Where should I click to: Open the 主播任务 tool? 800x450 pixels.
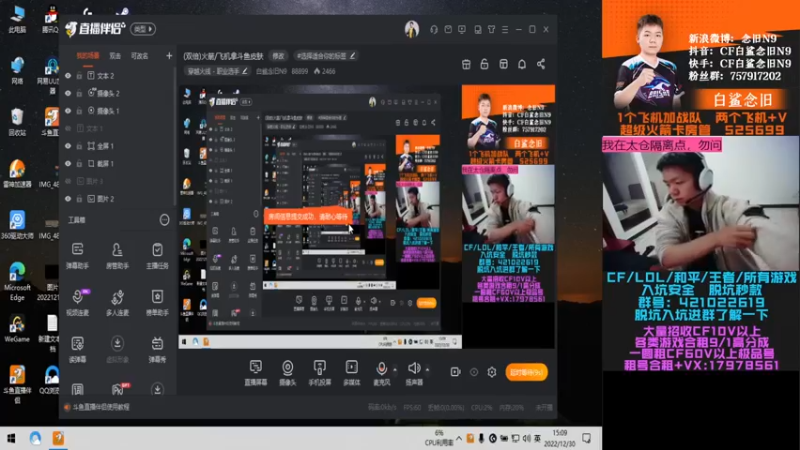pyautogui.click(x=157, y=255)
